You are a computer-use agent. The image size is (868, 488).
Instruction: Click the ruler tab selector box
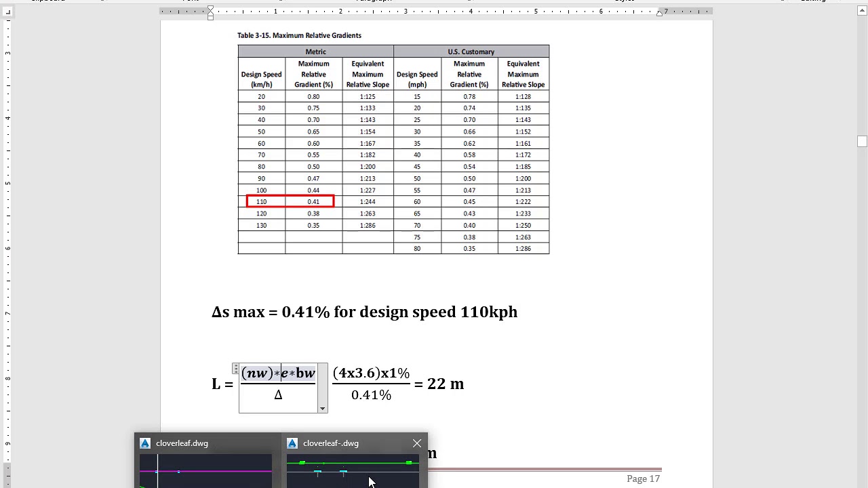click(x=7, y=12)
